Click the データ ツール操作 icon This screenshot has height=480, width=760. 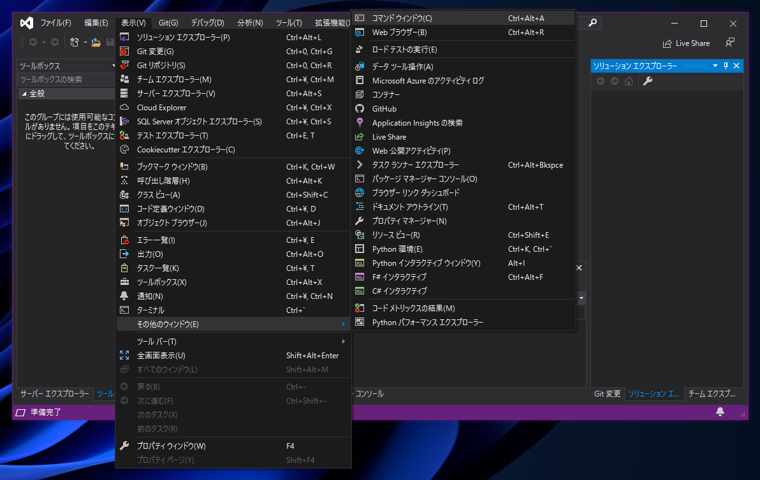coord(360,66)
